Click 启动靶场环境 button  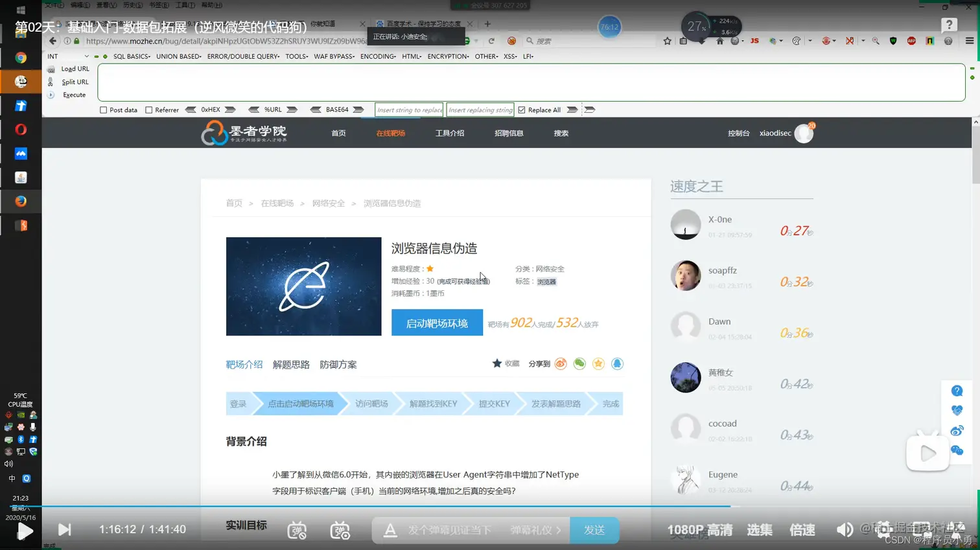tap(437, 323)
